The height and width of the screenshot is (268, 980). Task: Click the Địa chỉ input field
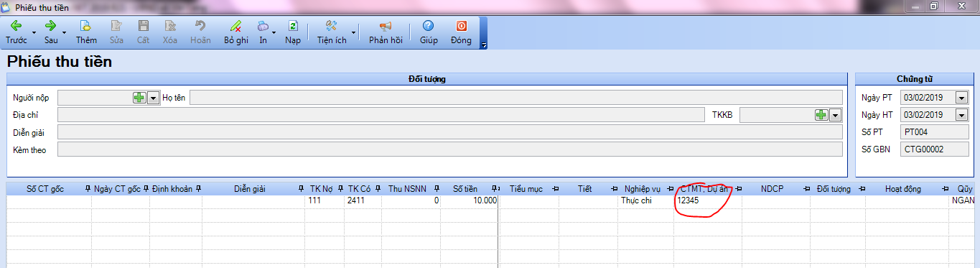pos(381,115)
